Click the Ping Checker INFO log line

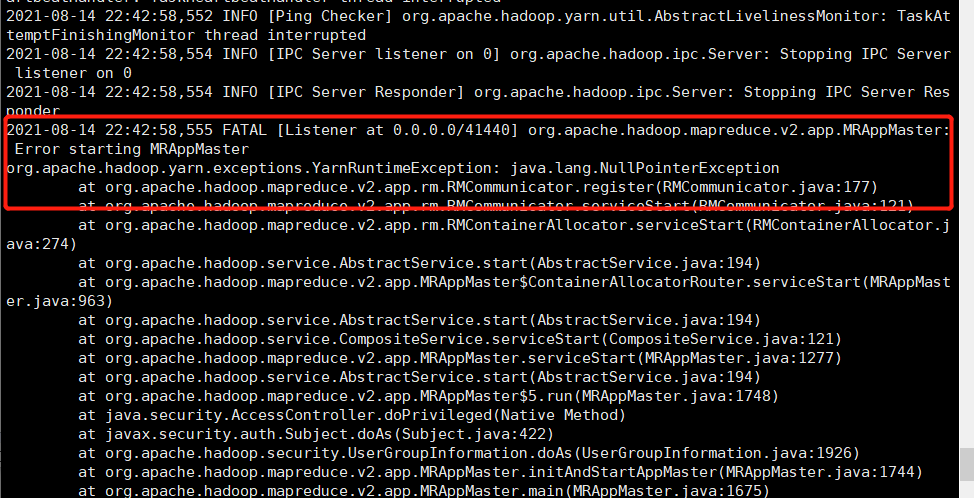(478, 25)
